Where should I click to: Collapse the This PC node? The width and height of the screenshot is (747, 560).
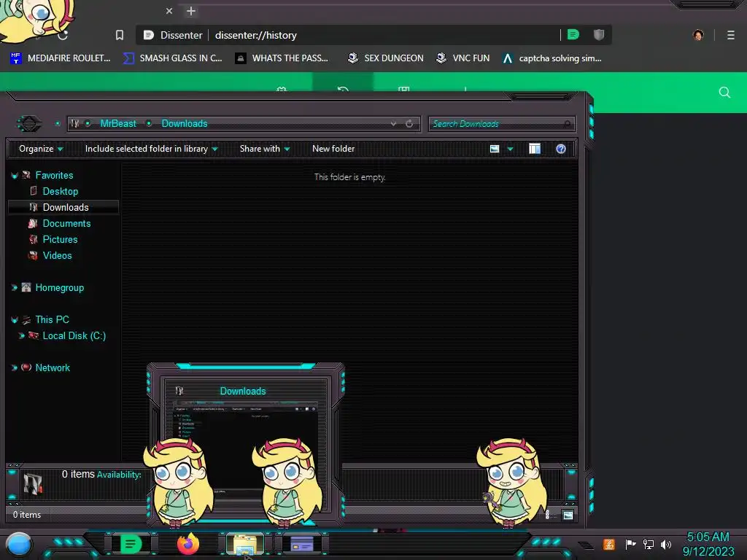(x=15, y=320)
